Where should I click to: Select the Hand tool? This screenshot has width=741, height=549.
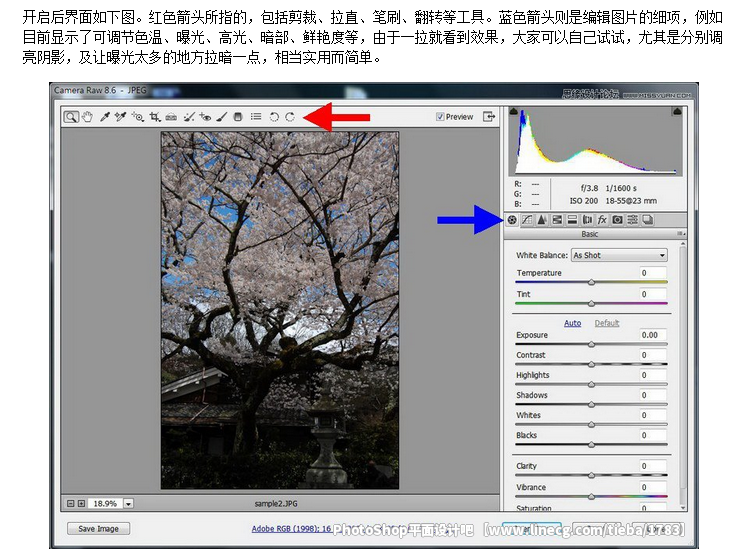(87, 117)
